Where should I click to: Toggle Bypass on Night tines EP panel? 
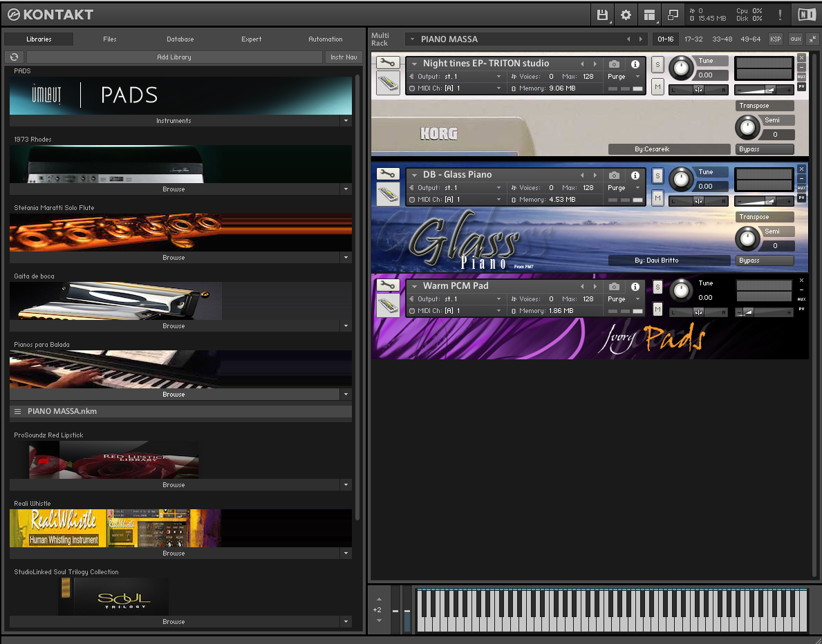pyautogui.click(x=765, y=149)
